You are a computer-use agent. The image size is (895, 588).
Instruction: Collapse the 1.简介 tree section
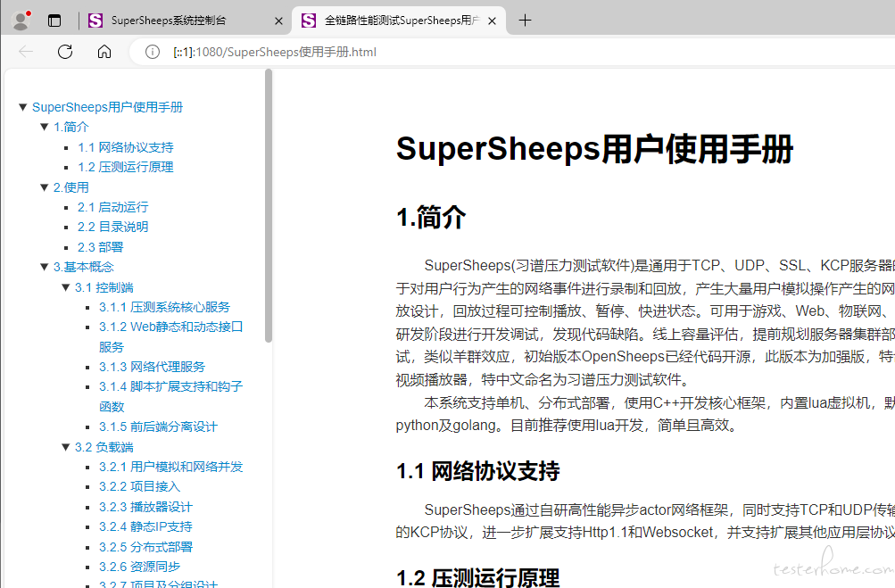44,127
